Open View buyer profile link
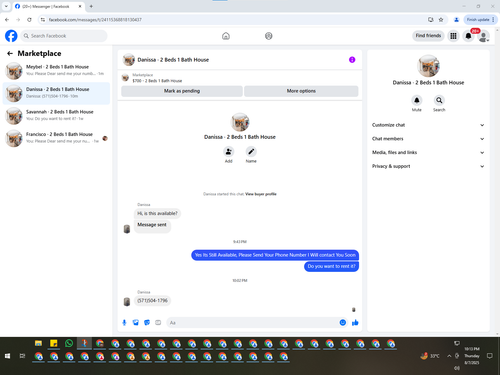 coord(261,194)
